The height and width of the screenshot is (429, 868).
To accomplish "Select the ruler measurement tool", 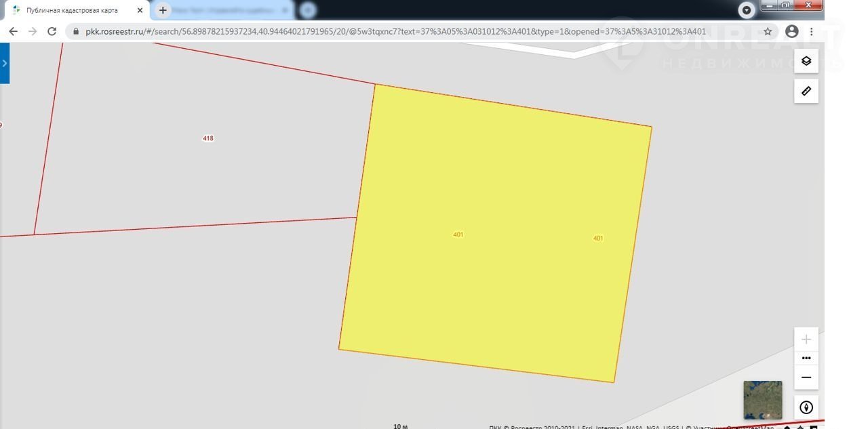I will [x=806, y=91].
